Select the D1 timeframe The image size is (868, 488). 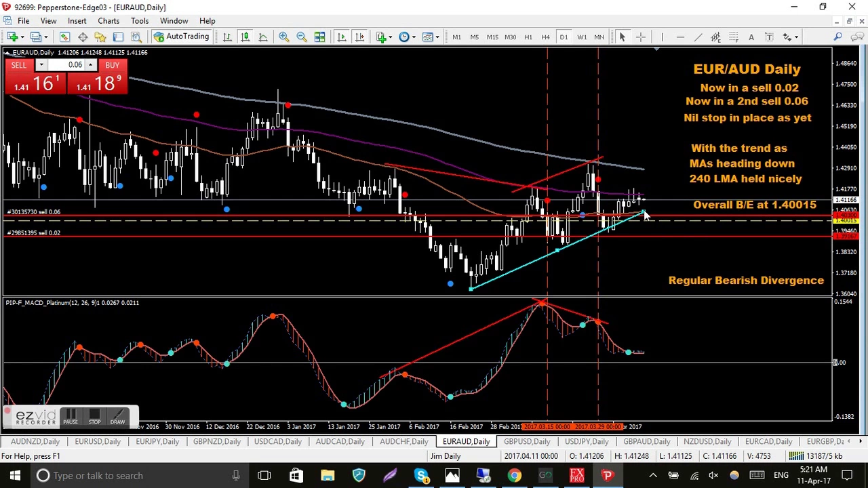564,37
